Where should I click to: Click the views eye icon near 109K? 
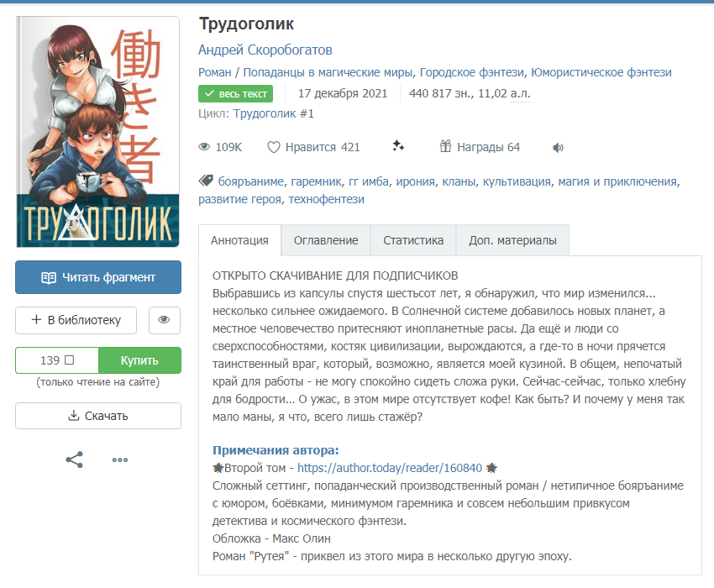(204, 147)
